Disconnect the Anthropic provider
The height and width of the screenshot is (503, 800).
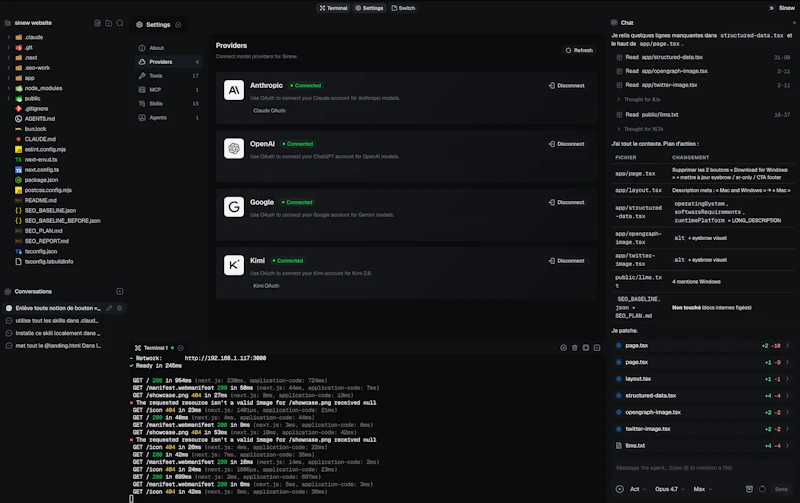point(566,86)
